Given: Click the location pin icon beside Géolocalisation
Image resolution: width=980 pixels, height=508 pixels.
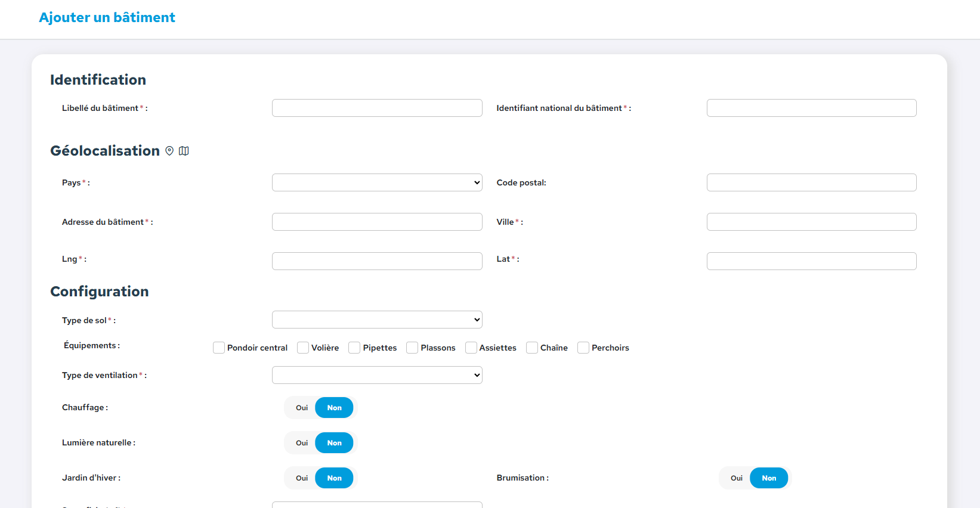Looking at the screenshot, I should tap(169, 151).
